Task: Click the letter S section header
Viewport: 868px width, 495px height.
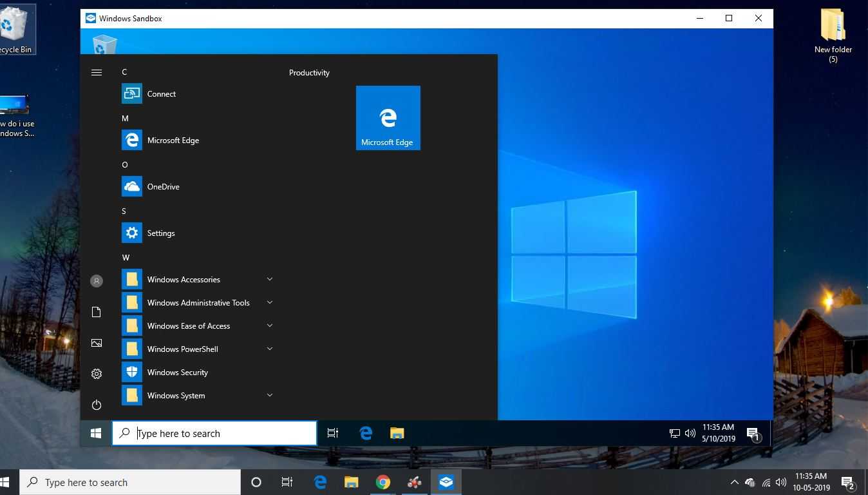Action: (124, 211)
